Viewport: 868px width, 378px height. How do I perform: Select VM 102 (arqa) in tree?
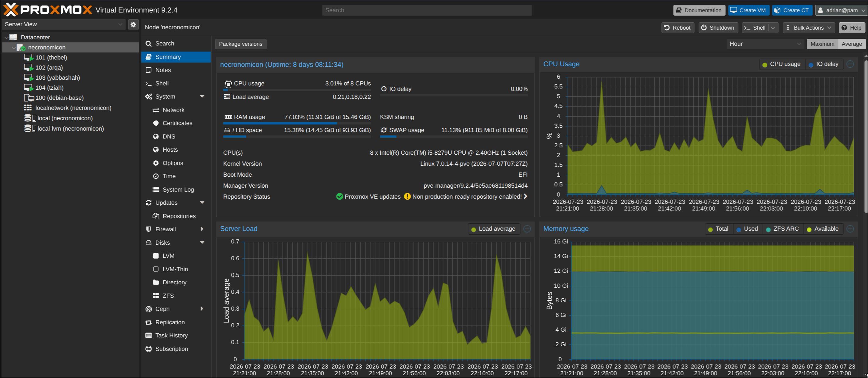click(49, 67)
